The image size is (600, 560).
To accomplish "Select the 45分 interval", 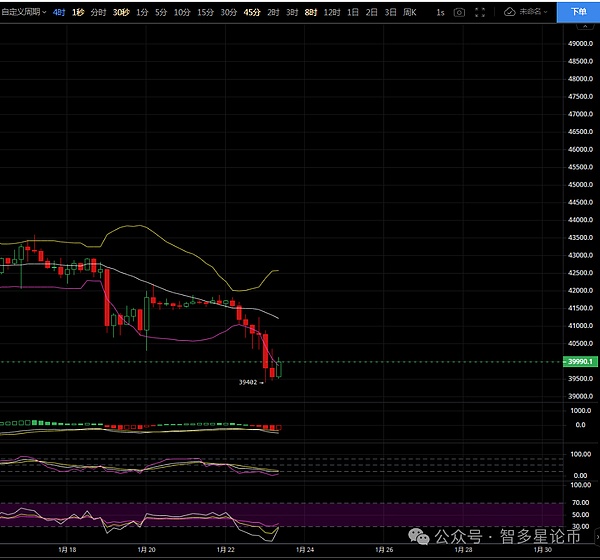I will tap(252, 12).
